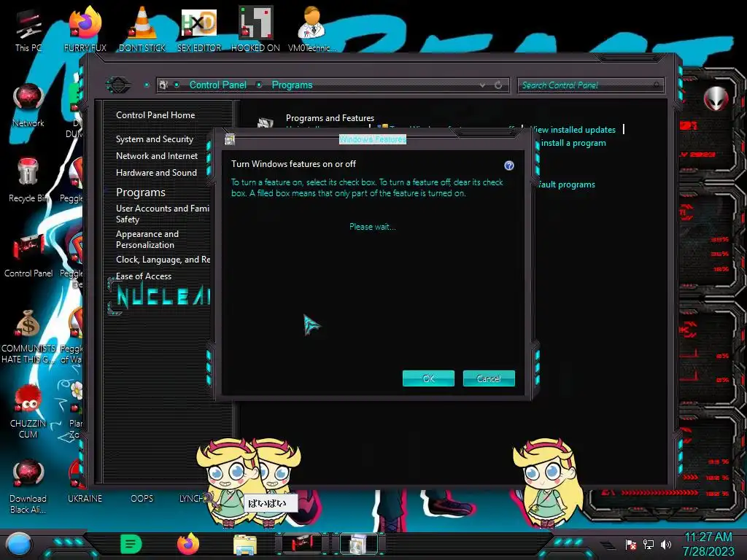Open the Start orb button
Image resolution: width=747 pixels, height=560 pixels.
pyautogui.click(x=18, y=544)
